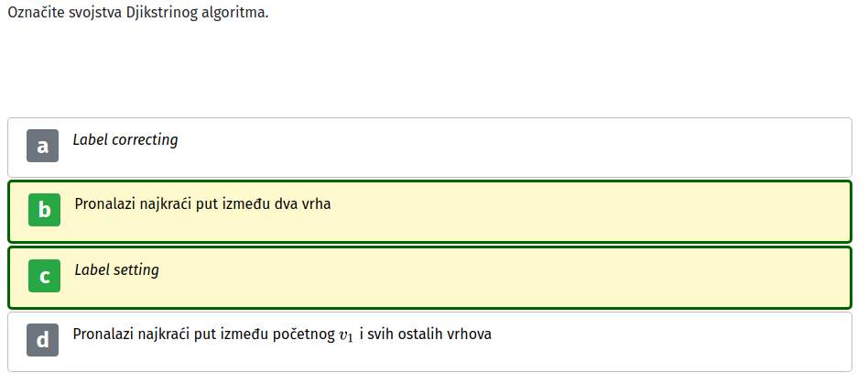
Task: Check the answer mentioning 'svih ostalih vrhova'
Action: click(x=282, y=335)
